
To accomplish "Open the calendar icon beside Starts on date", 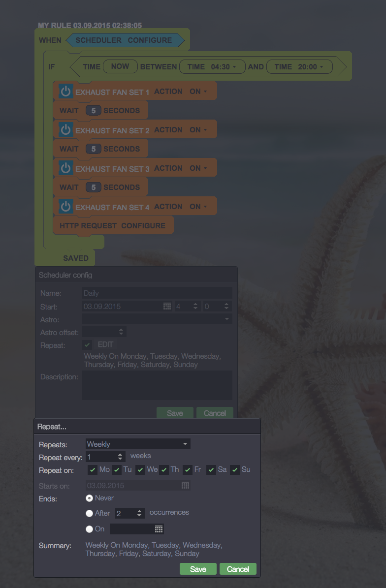I will pos(185,486).
